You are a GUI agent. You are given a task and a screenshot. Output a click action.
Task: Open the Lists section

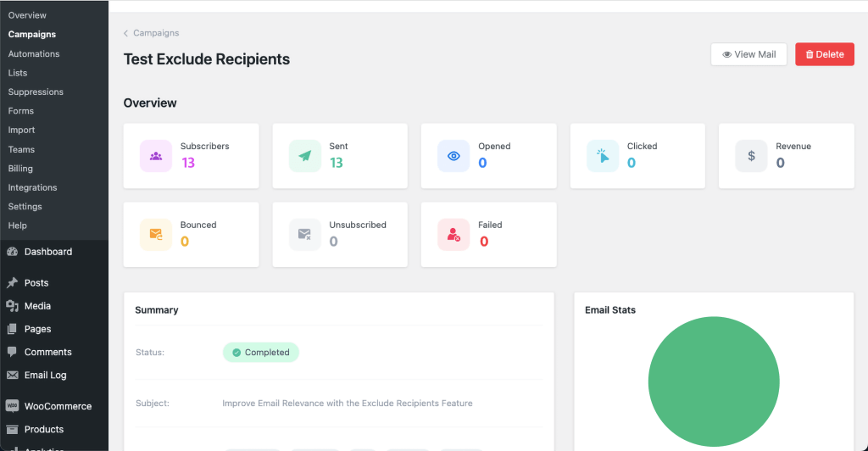coord(18,73)
